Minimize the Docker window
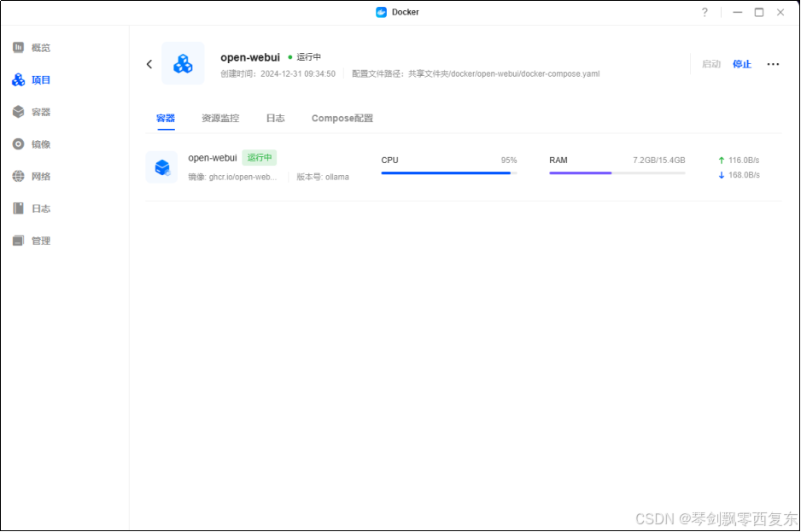The width and height of the screenshot is (801, 532). (737, 12)
